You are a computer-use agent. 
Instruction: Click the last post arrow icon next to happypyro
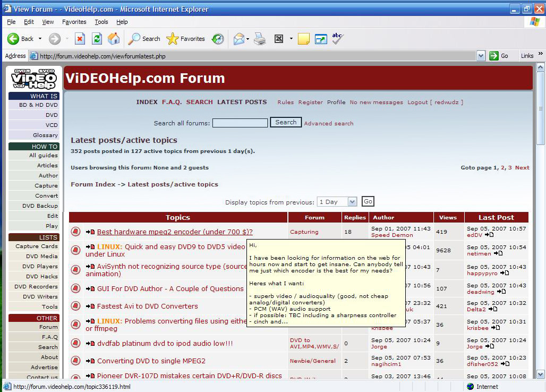coord(505,273)
